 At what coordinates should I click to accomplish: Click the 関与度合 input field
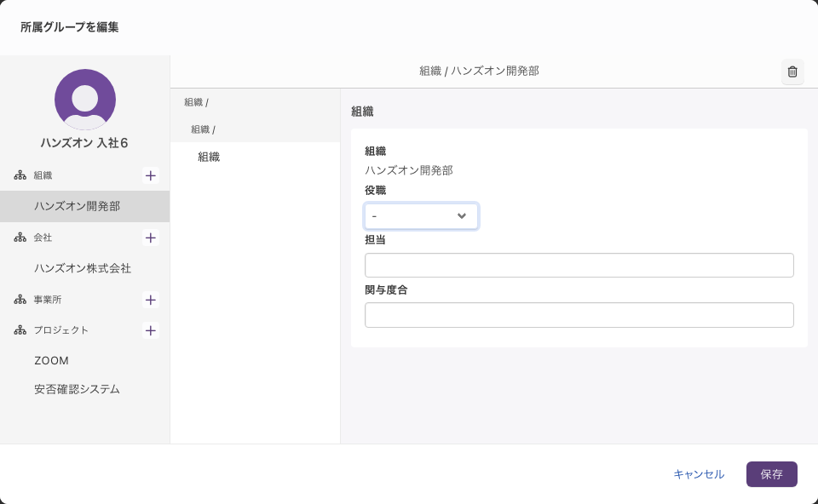[579, 315]
